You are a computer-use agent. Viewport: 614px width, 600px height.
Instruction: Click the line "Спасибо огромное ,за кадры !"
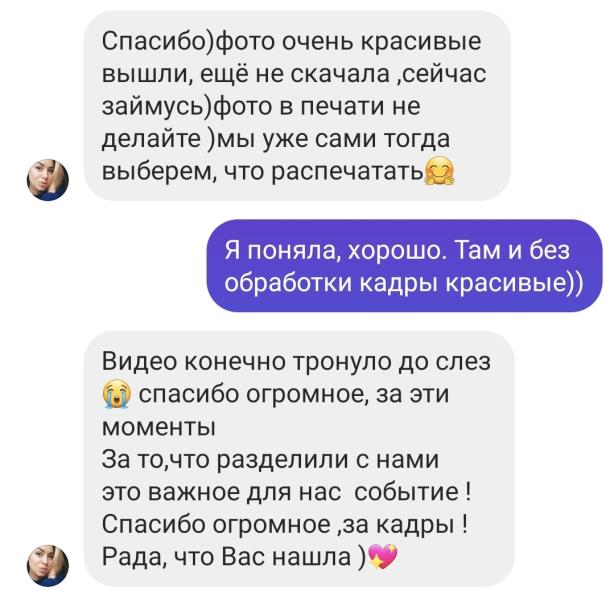click(x=284, y=524)
